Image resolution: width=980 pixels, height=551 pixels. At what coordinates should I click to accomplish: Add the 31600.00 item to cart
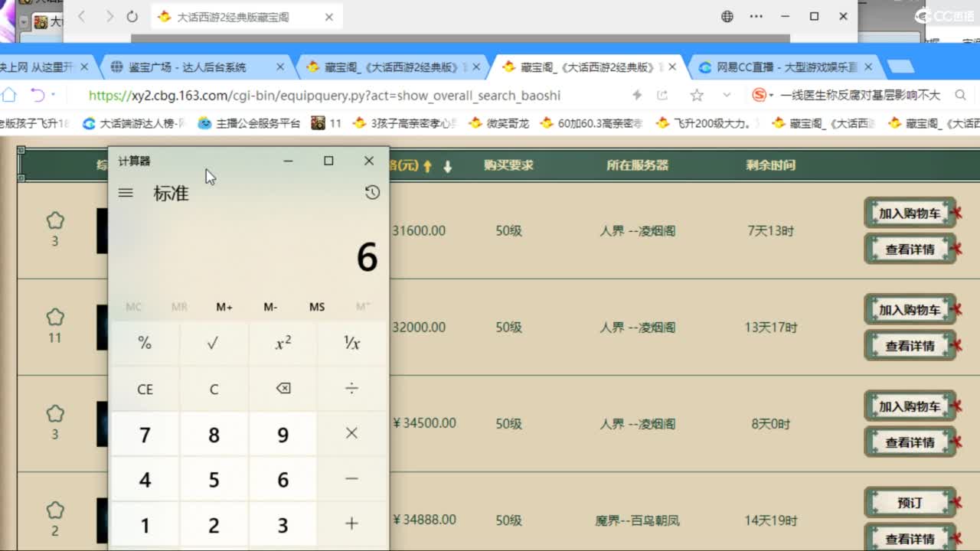pos(910,214)
